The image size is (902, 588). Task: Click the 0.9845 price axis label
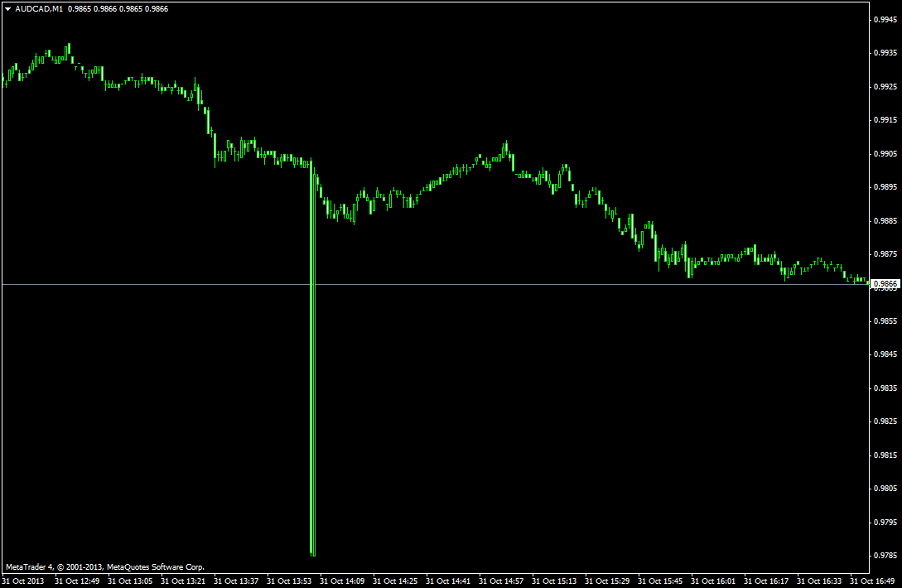pos(885,354)
